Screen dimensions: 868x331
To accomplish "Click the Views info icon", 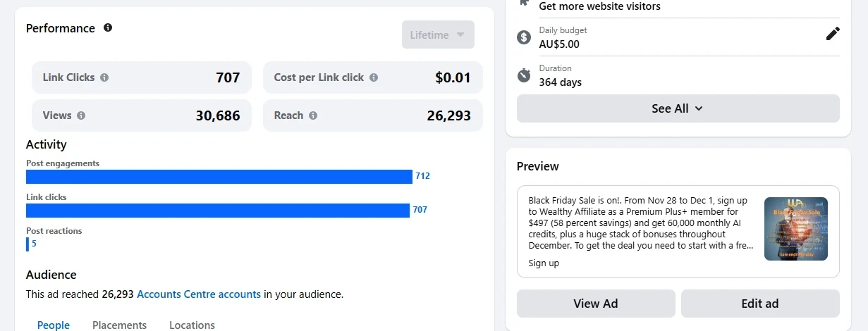I will (x=81, y=115).
